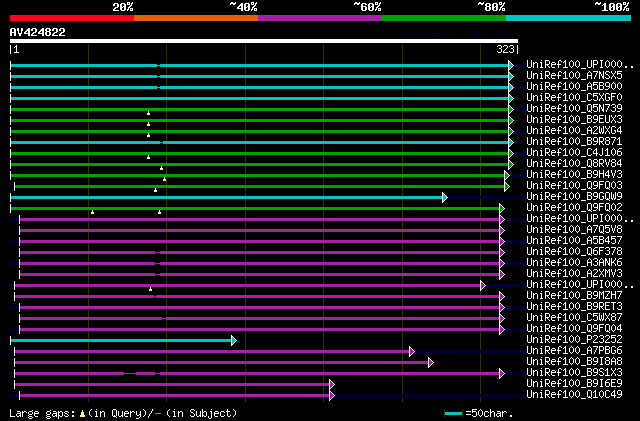The image size is (640, 421).
Task: Click the yellow gap marker above the B9MZH7 bar
Action: (x=151, y=289)
